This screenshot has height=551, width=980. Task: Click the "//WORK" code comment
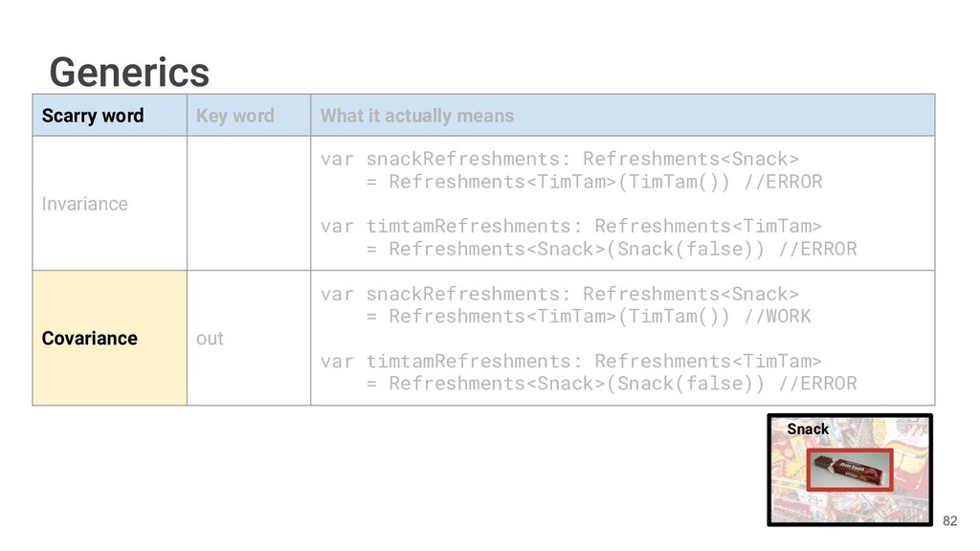[775, 316]
